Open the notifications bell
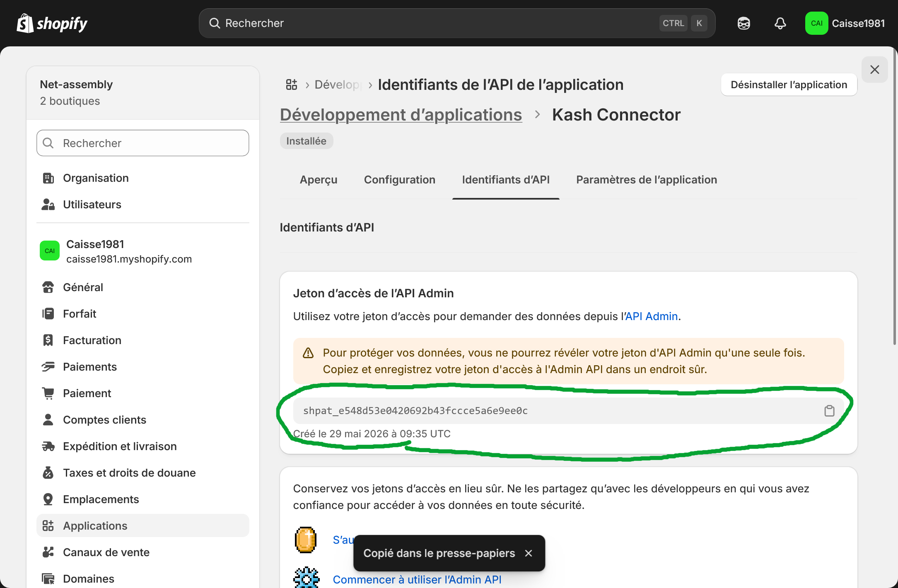 click(780, 23)
